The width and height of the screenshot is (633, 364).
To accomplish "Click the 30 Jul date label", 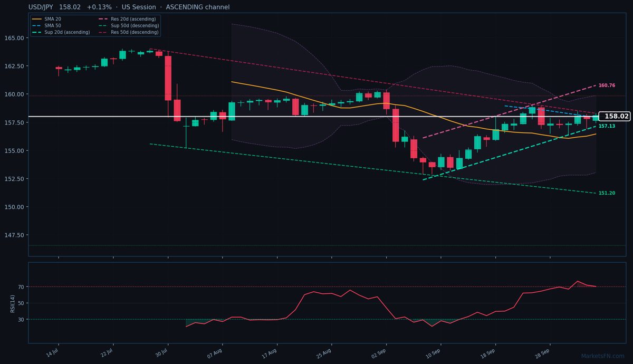I will point(162,353).
